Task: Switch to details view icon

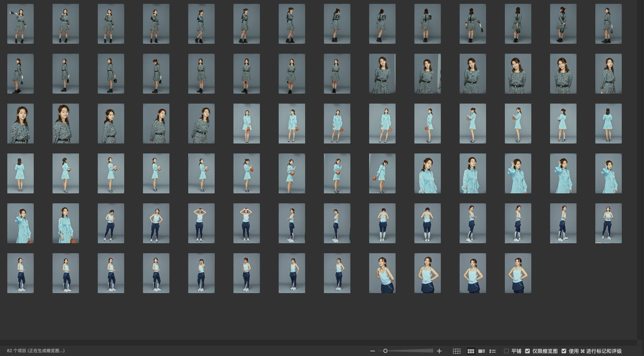Action: (482, 351)
